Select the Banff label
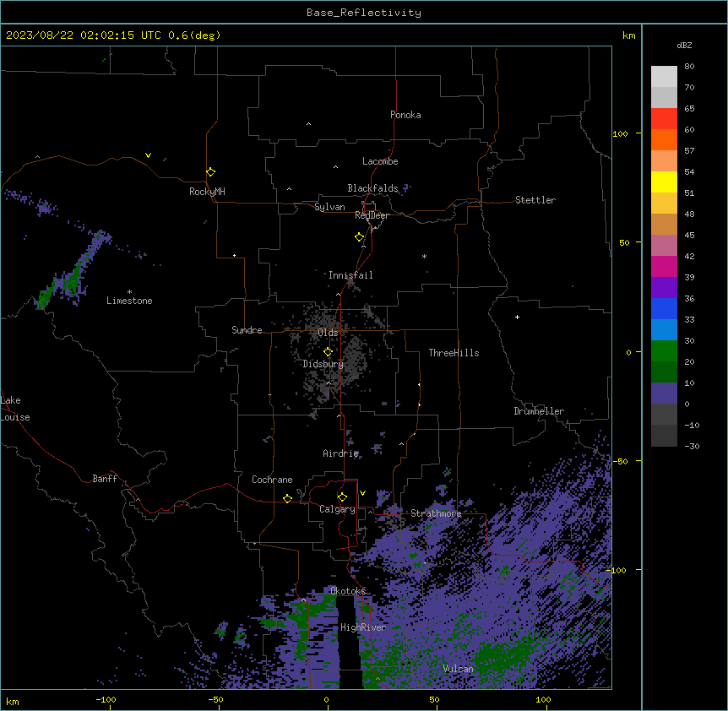Viewport: 728px width, 711px height. pos(105,479)
